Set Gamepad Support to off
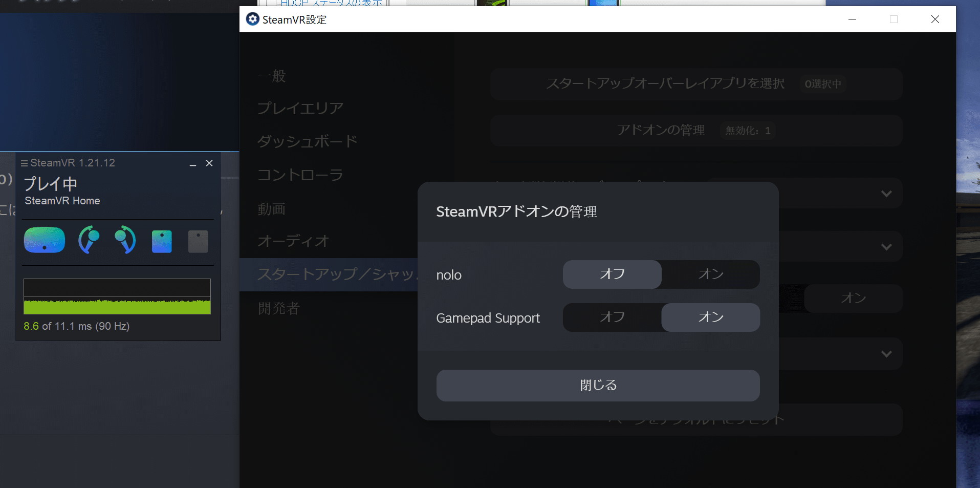Image resolution: width=980 pixels, height=488 pixels. click(x=612, y=317)
